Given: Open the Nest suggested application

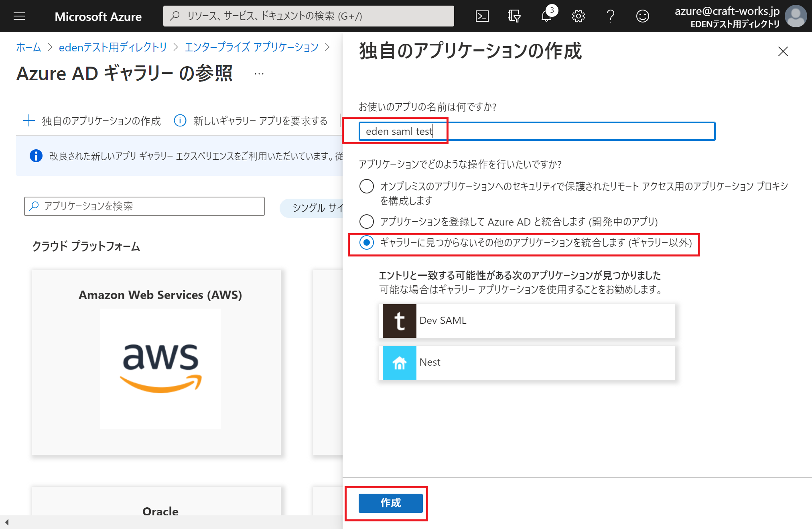Looking at the screenshot, I should [527, 362].
